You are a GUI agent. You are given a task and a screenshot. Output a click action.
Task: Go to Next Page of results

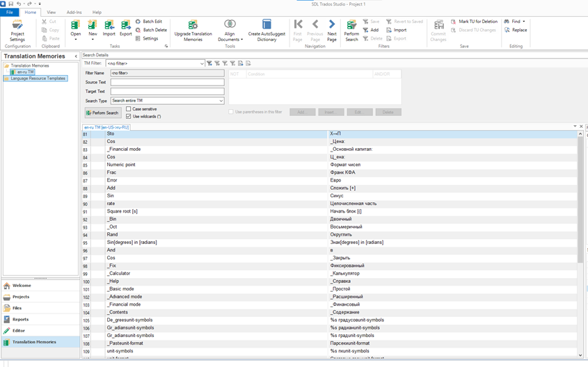pyautogui.click(x=332, y=28)
